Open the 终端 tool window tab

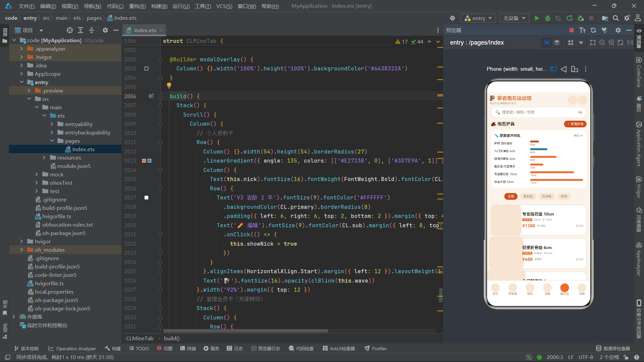coord(188,349)
